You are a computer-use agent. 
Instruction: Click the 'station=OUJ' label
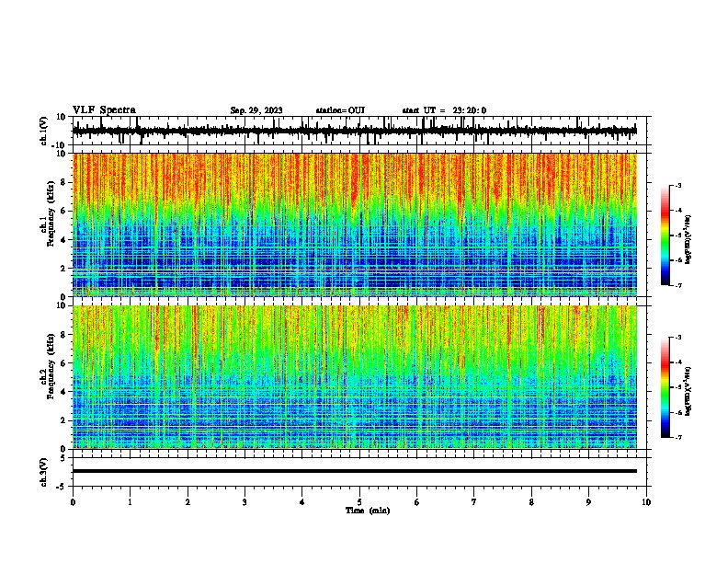(x=340, y=110)
